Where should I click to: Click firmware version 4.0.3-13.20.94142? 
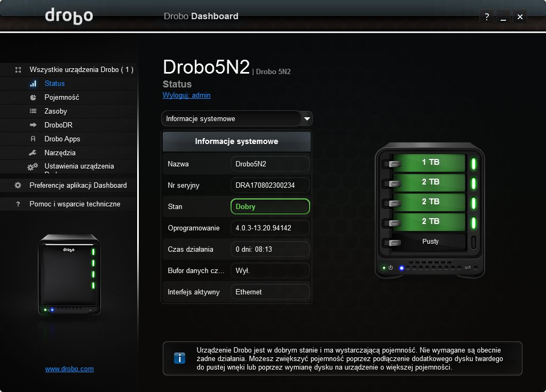click(270, 228)
